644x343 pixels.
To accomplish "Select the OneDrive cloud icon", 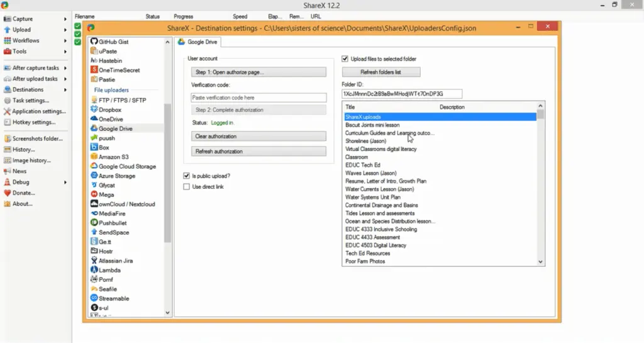I will (94, 119).
